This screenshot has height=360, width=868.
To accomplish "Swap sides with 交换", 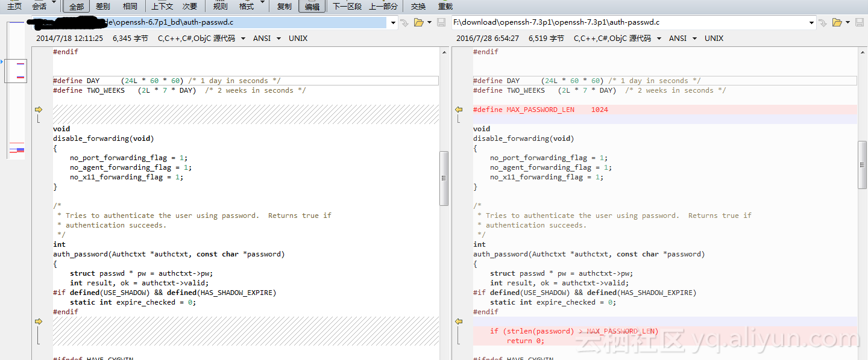I will [x=418, y=6].
